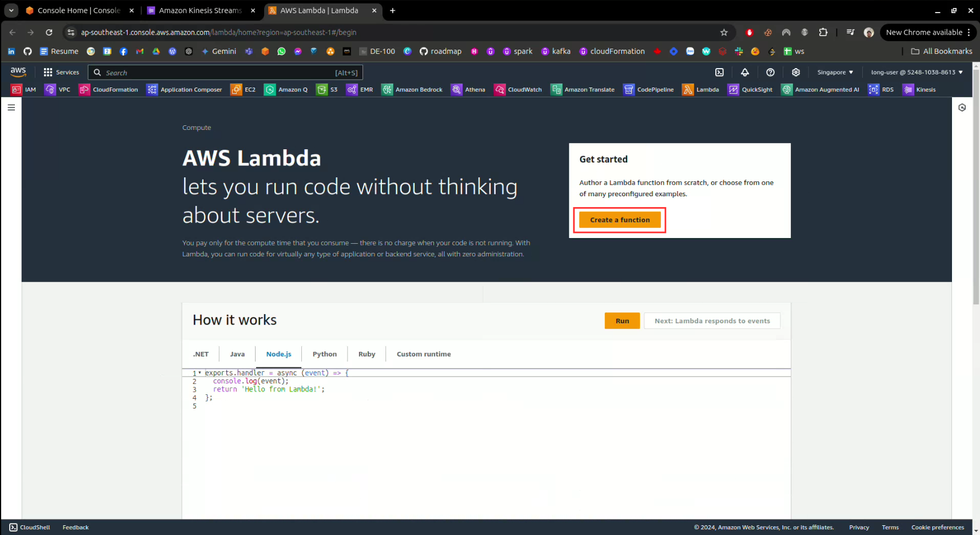Open the AWS support help icon

[770, 72]
